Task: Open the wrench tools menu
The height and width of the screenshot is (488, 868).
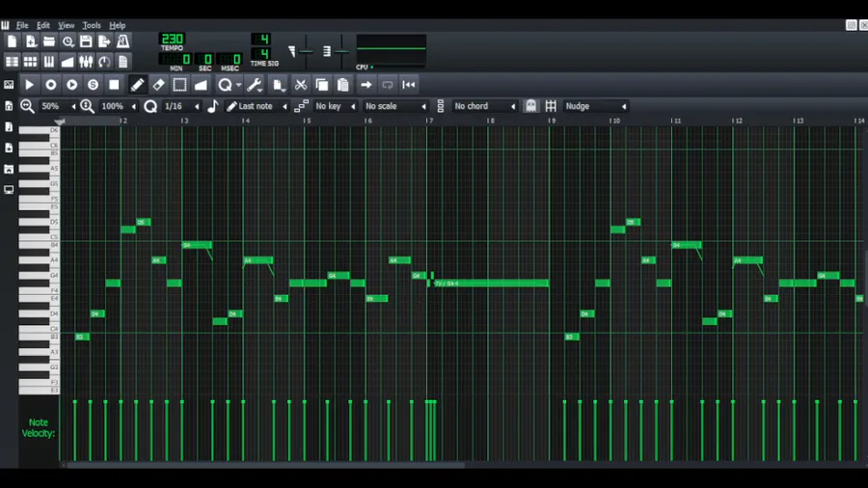Action: coord(255,85)
